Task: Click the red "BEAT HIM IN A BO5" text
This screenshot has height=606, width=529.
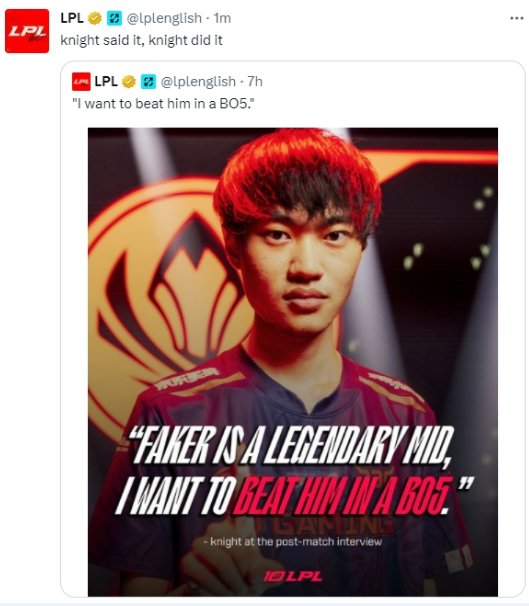Action: (343, 496)
